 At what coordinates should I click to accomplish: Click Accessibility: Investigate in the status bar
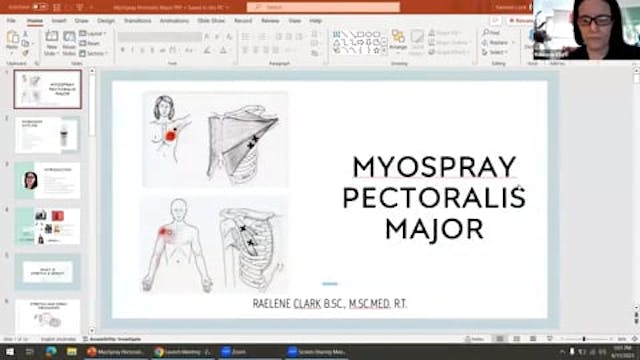coord(112,339)
